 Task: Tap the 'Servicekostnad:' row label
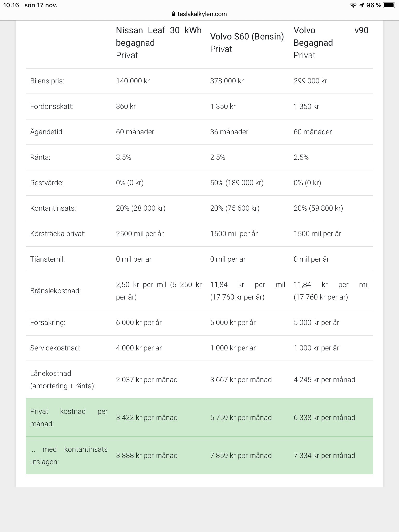click(x=55, y=348)
